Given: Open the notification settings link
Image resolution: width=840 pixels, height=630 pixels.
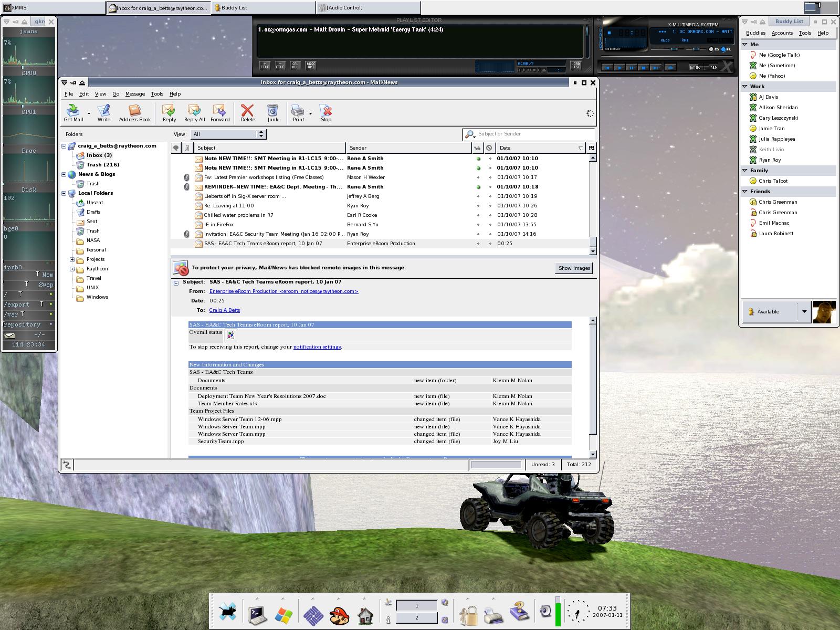Looking at the screenshot, I should point(317,347).
